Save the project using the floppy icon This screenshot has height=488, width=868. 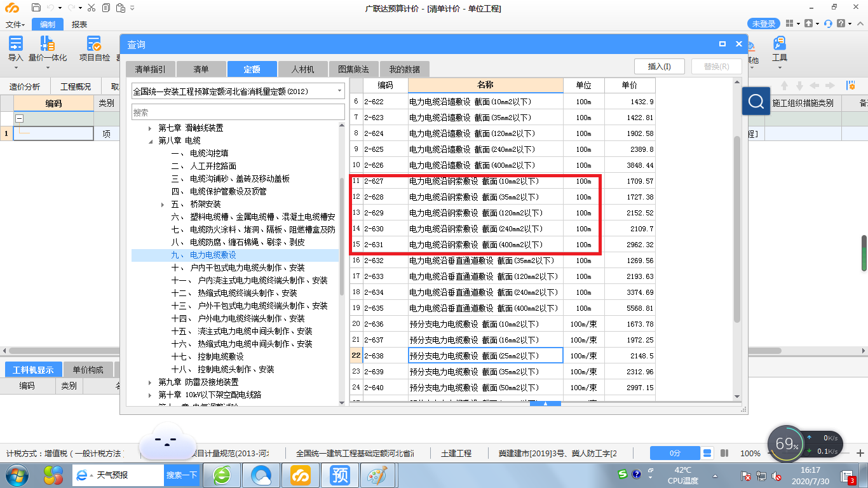pyautogui.click(x=36, y=8)
